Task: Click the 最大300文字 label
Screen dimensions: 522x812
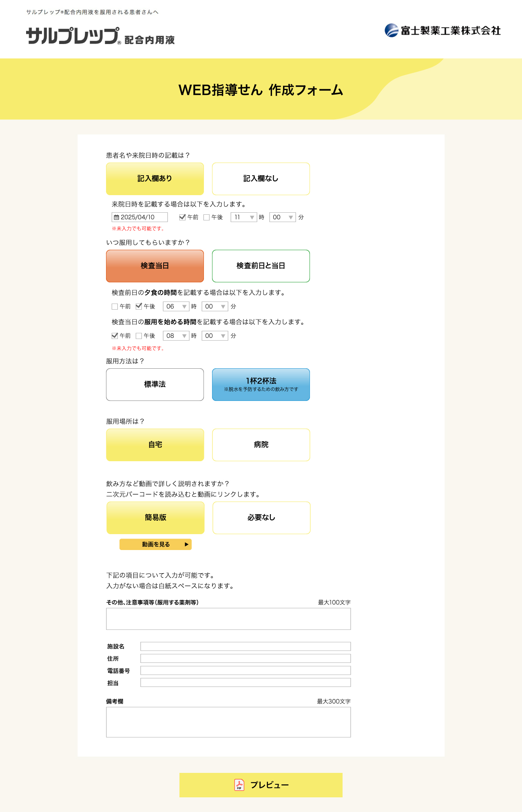Action: tap(334, 701)
